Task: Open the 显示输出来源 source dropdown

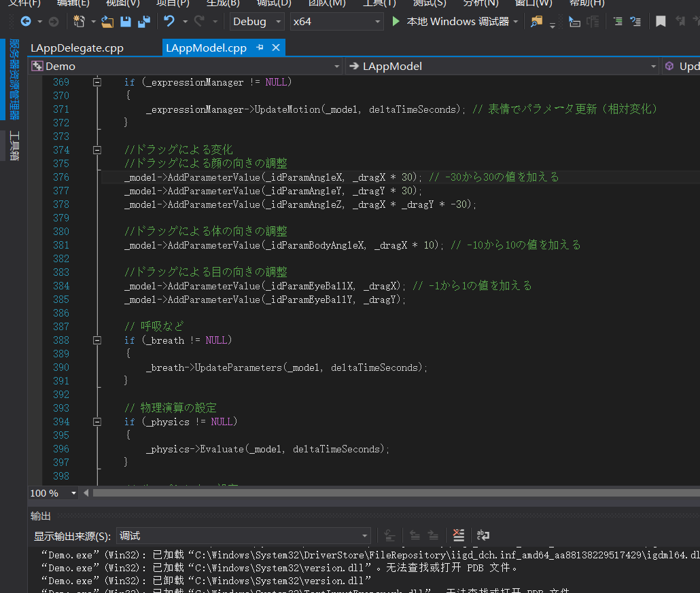Action: point(244,536)
